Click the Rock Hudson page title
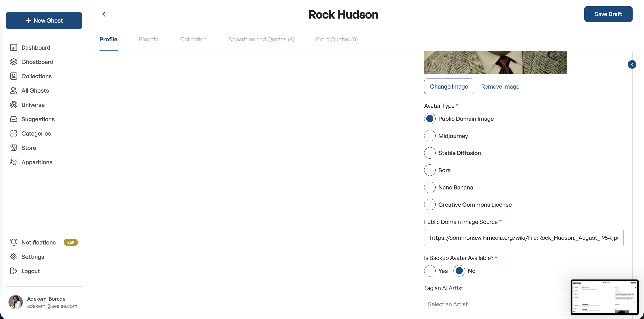 [x=343, y=14]
